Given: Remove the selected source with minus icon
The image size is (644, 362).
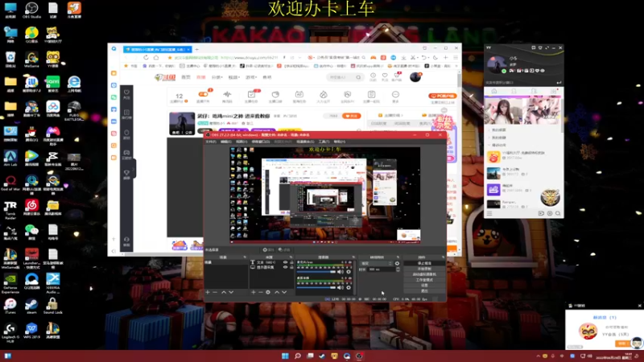Looking at the screenshot, I should pos(260,292).
